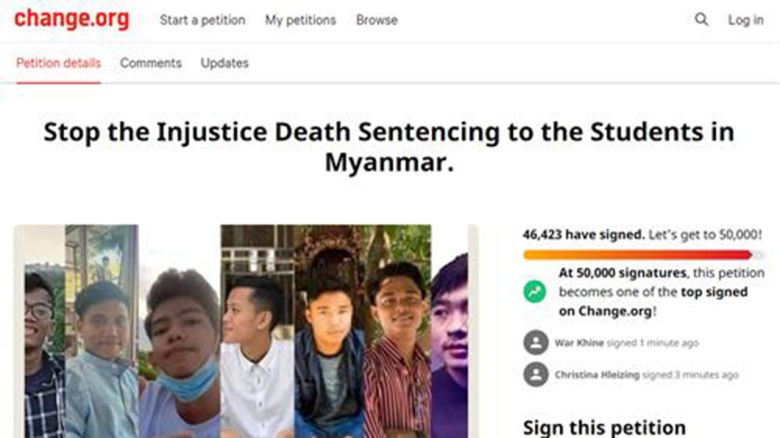Click the search magnifier icon
The image size is (780, 438).
pyautogui.click(x=701, y=20)
